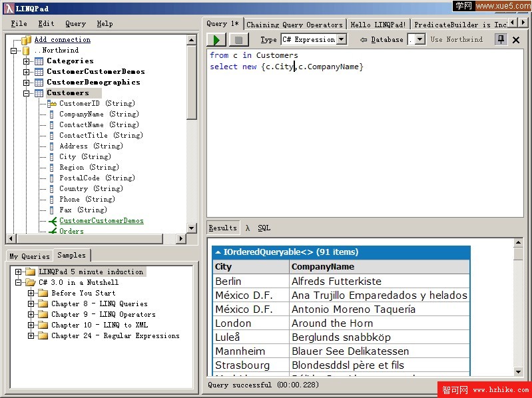Click the green Orders relation arrow icon
Image resolution: width=532 pixels, height=398 pixels.
pos(53,231)
